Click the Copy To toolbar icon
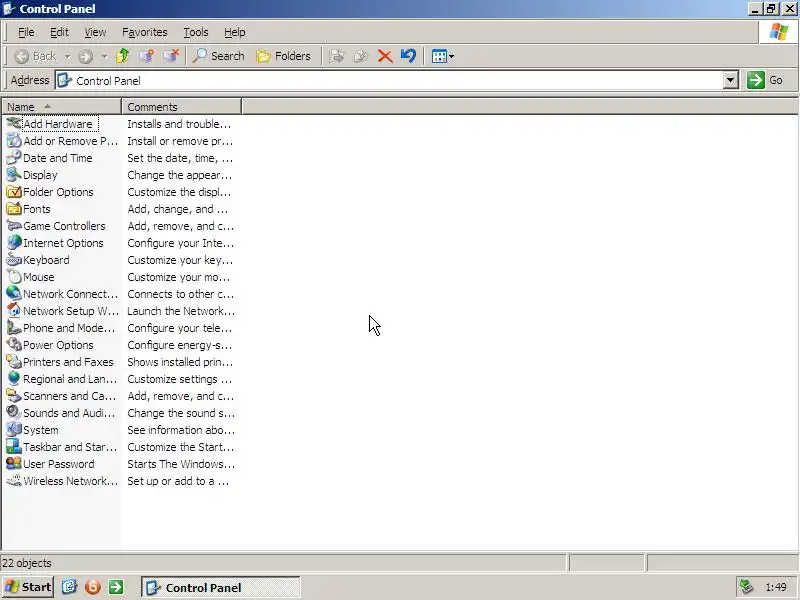Image resolution: width=800 pixels, height=600 pixels. pos(361,56)
